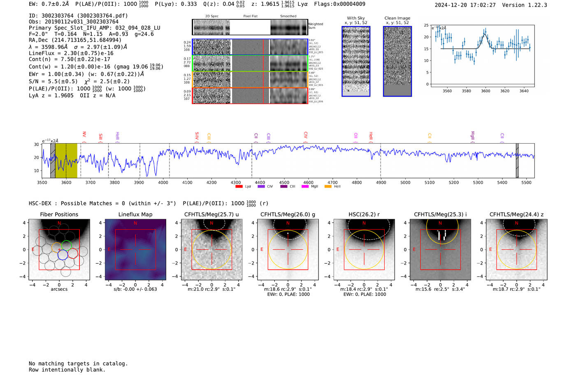Image resolution: width=576 pixels, height=392 pixels.
Task: Open the HSC(26.2) r image
Action: point(364,250)
